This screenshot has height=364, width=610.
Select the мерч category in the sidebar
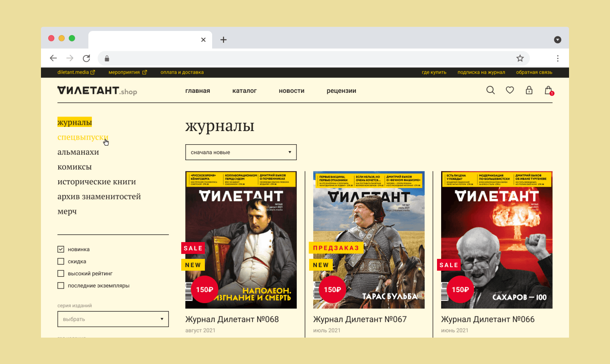pyautogui.click(x=67, y=211)
